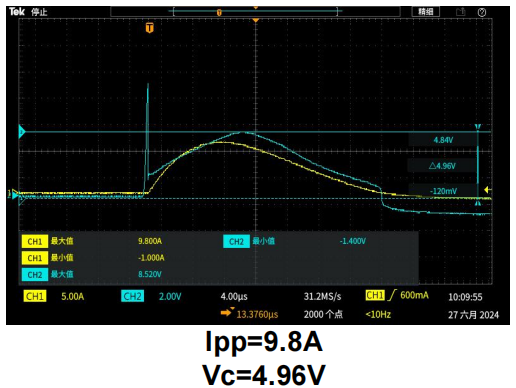Click the lower cyan cursor handle on right
The width and height of the screenshot is (516, 388).
point(478,203)
